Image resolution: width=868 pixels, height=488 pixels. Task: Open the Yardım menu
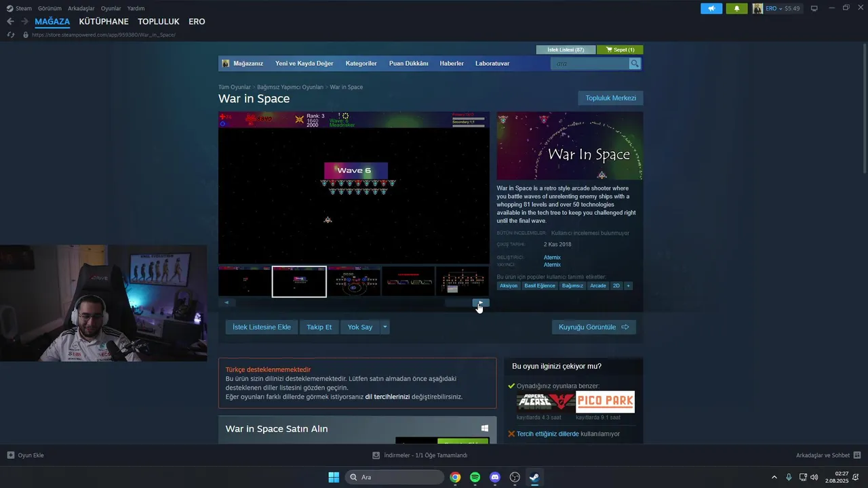tap(136, 8)
